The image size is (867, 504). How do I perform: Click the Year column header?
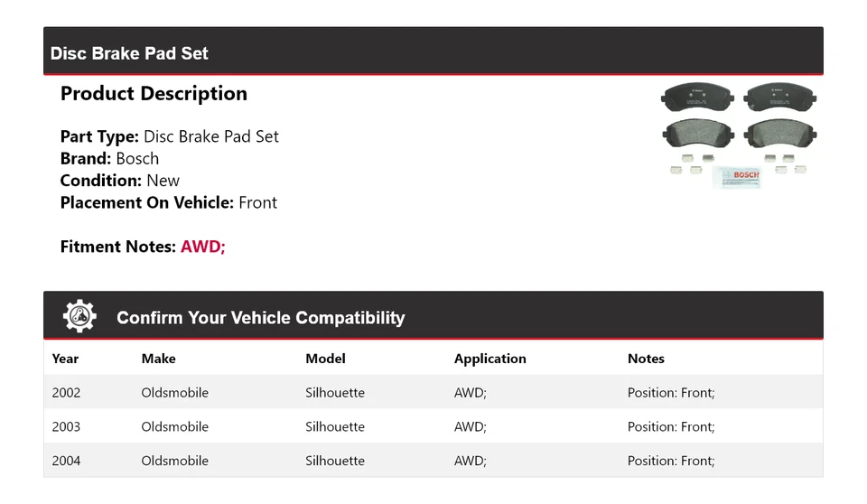pyautogui.click(x=65, y=359)
